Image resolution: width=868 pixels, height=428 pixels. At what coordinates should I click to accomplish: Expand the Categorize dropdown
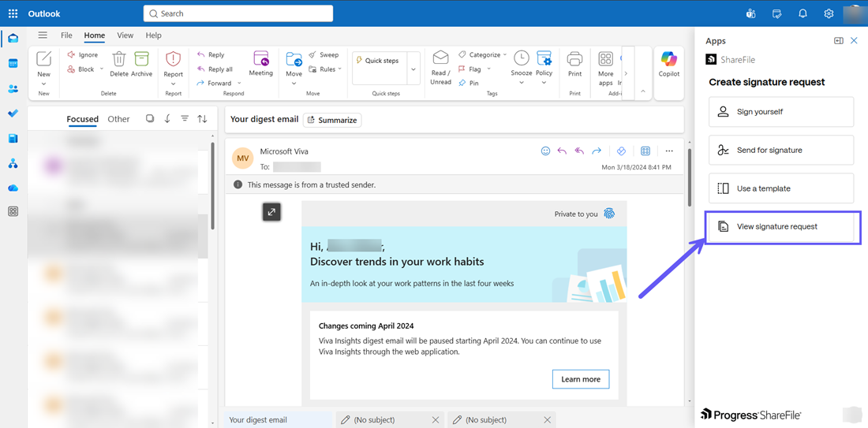click(x=505, y=54)
